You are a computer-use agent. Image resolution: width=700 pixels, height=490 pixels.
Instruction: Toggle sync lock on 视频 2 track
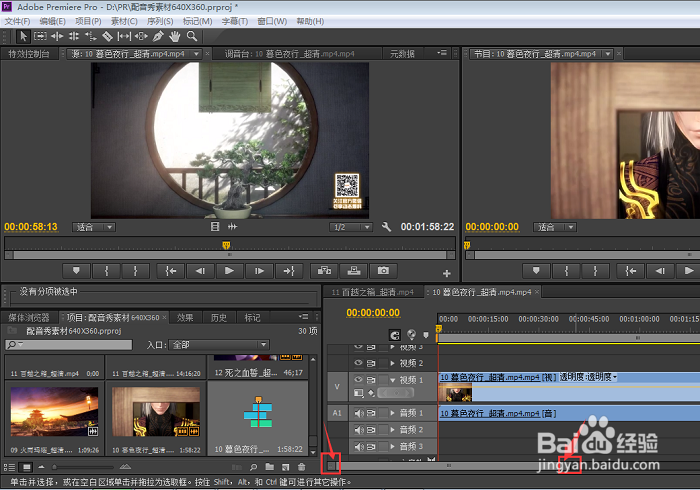point(371,363)
